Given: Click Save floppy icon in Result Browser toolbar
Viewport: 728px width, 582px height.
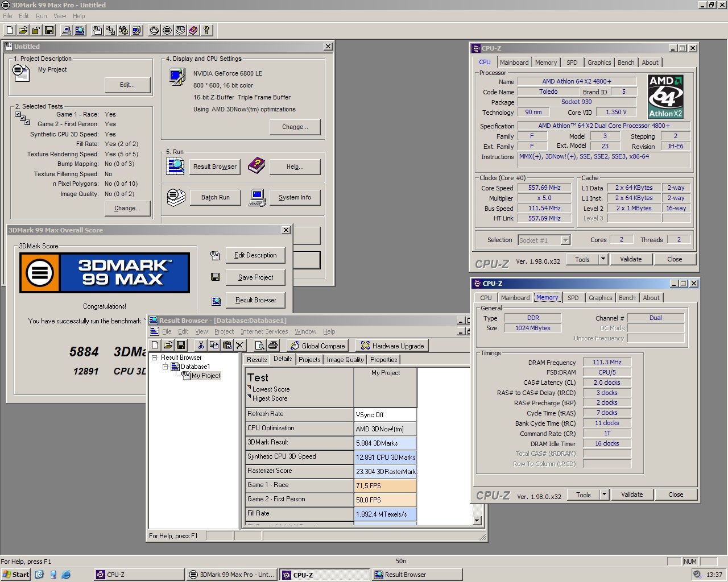Looking at the screenshot, I should (x=181, y=345).
